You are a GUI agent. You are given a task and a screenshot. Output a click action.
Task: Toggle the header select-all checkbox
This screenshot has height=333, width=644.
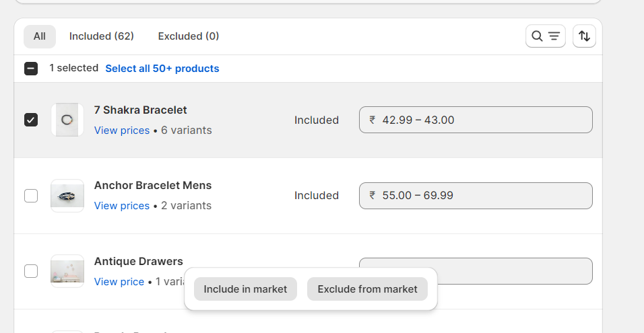pos(31,69)
